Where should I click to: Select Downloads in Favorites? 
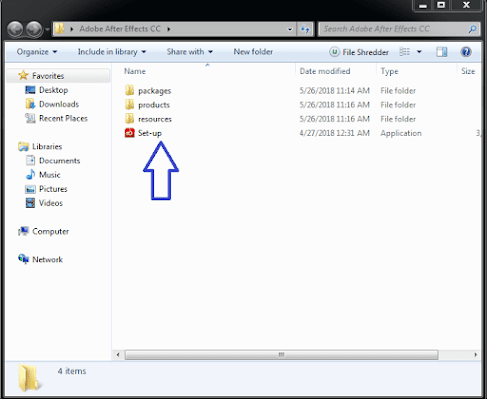click(x=59, y=104)
